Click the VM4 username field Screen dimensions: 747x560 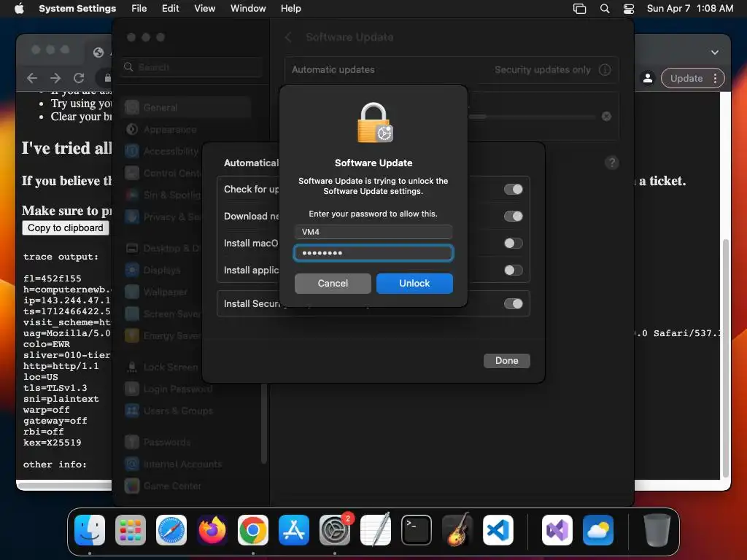pyautogui.click(x=373, y=232)
